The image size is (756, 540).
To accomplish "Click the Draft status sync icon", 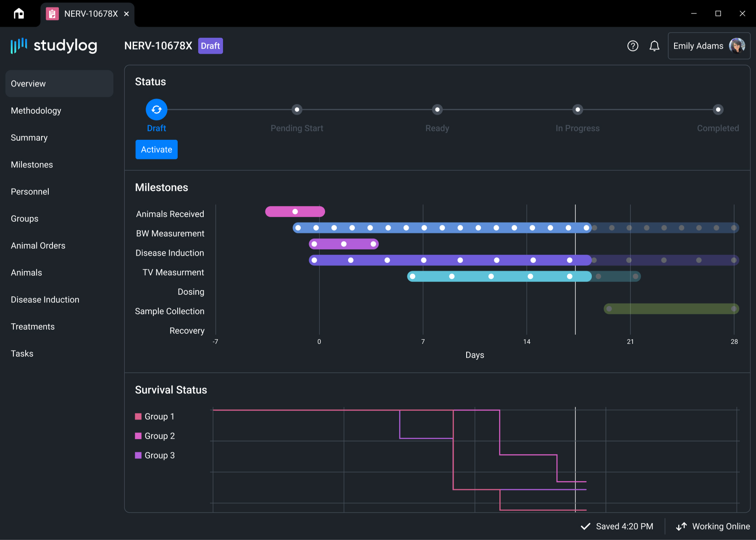I will 156,110.
